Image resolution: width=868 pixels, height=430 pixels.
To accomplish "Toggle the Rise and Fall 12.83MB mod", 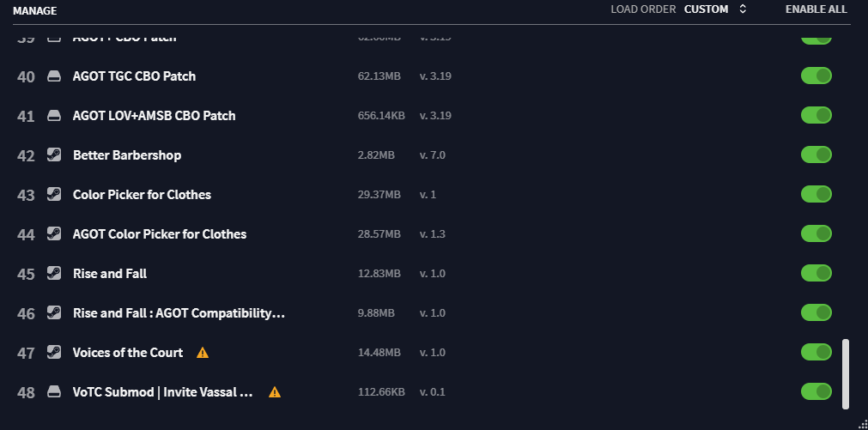I will [816, 273].
